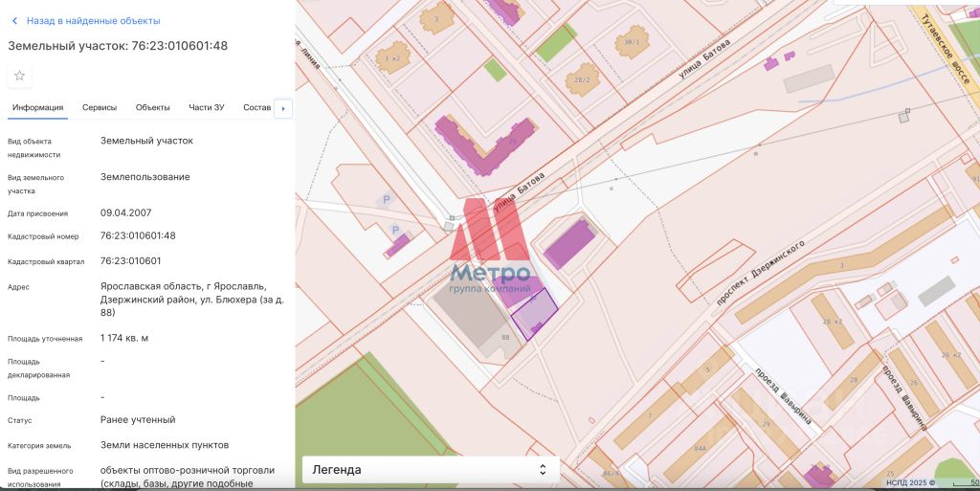This screenshot has height=491, width=980.
Task: Click the L-shaped purple building on map
Action: click(485, 145)
